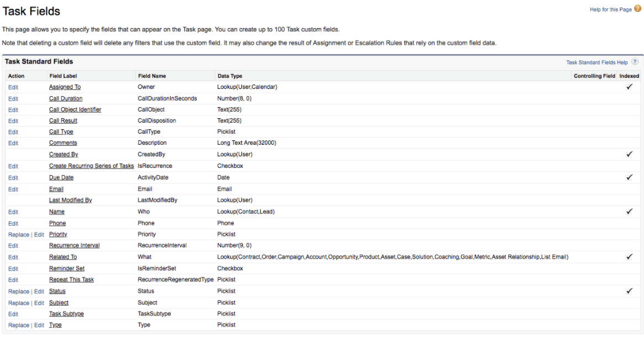644x337 pixels.
Task: Edit the Create Recurring Series of Tasks field
Action: 12,166
